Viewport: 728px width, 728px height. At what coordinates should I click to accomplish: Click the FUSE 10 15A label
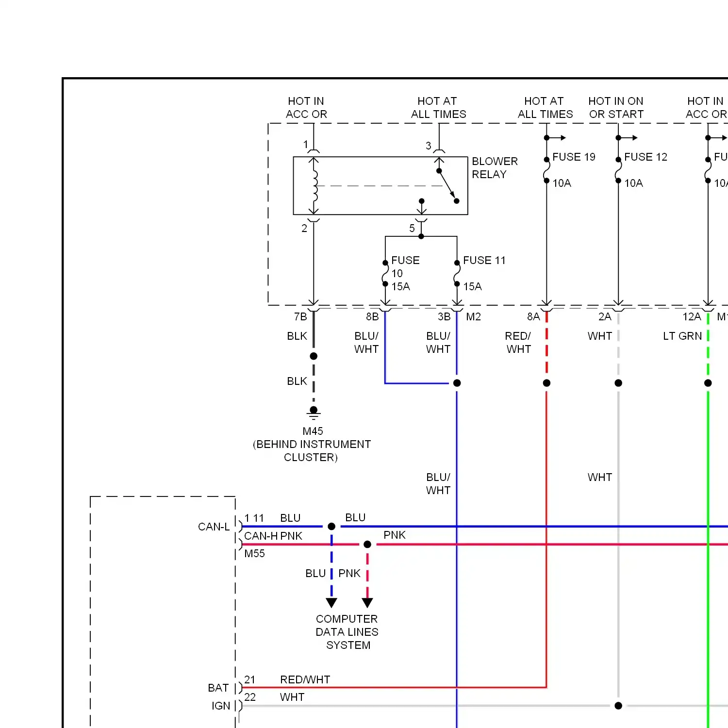405,273
